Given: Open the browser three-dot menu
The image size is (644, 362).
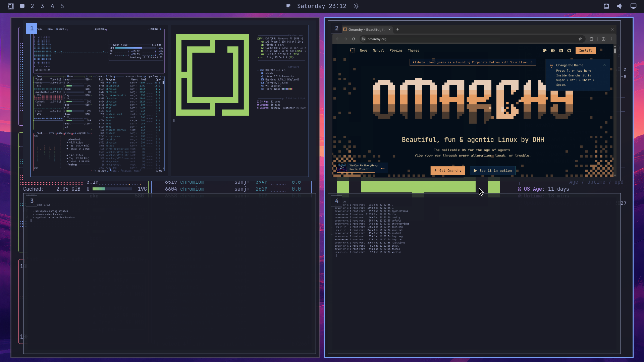Looking at the screenshot, I should coord(611,39).
